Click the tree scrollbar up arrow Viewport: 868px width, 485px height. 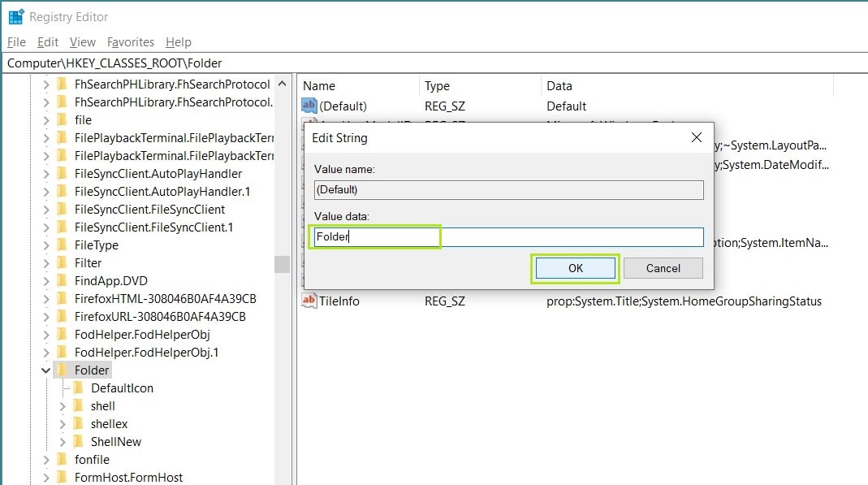283,84
